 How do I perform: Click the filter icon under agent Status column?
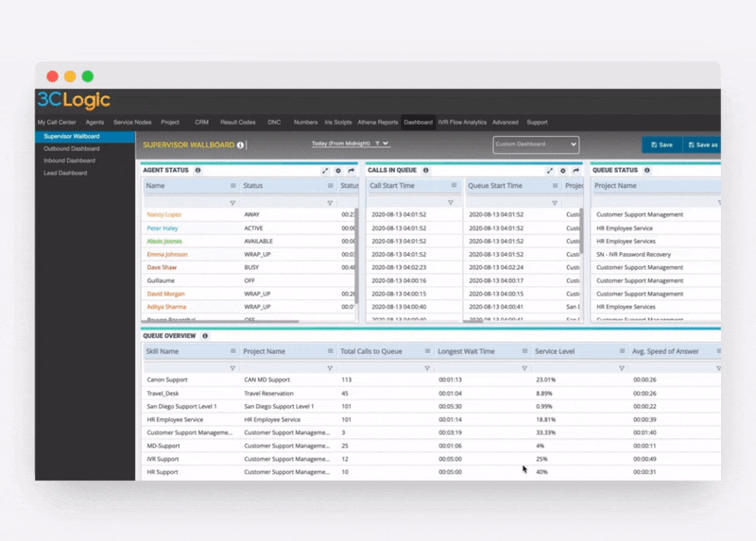click(x=330, y=203)
